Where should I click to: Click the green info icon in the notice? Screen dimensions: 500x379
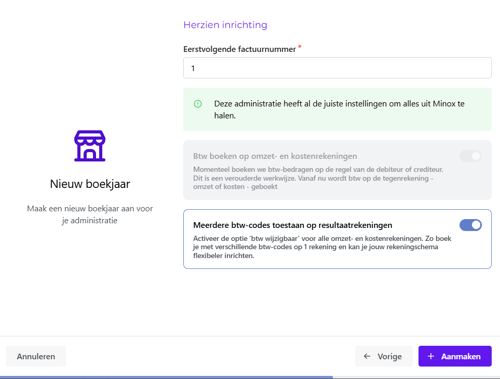click(x=198, y=104)
